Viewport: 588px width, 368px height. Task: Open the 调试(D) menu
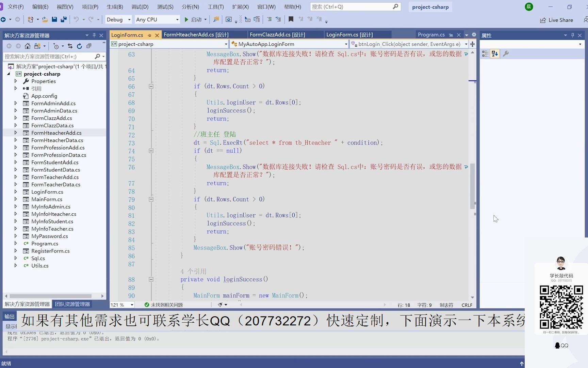[x=140, y=6]
